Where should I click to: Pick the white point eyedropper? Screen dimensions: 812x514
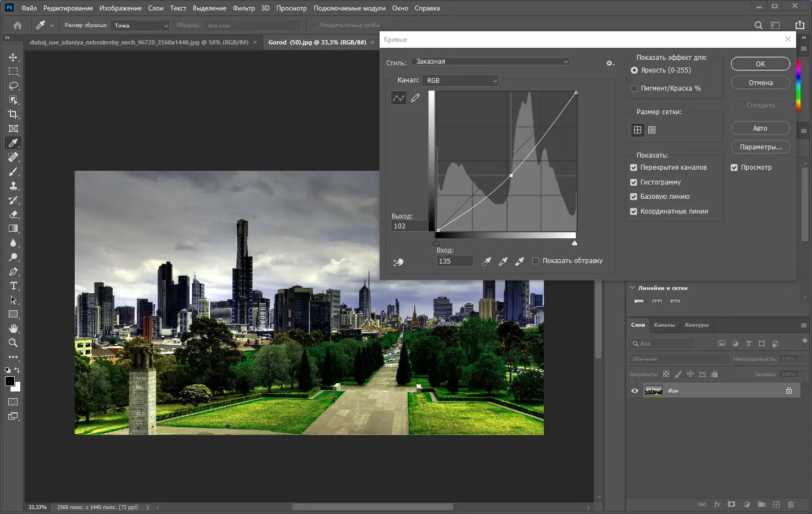pos(520,261)
